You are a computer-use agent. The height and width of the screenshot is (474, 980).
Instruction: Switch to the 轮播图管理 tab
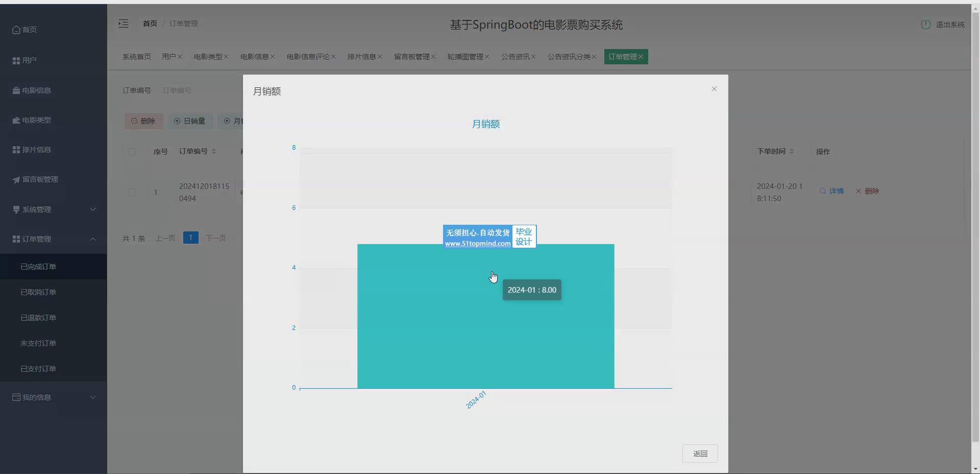465,57
